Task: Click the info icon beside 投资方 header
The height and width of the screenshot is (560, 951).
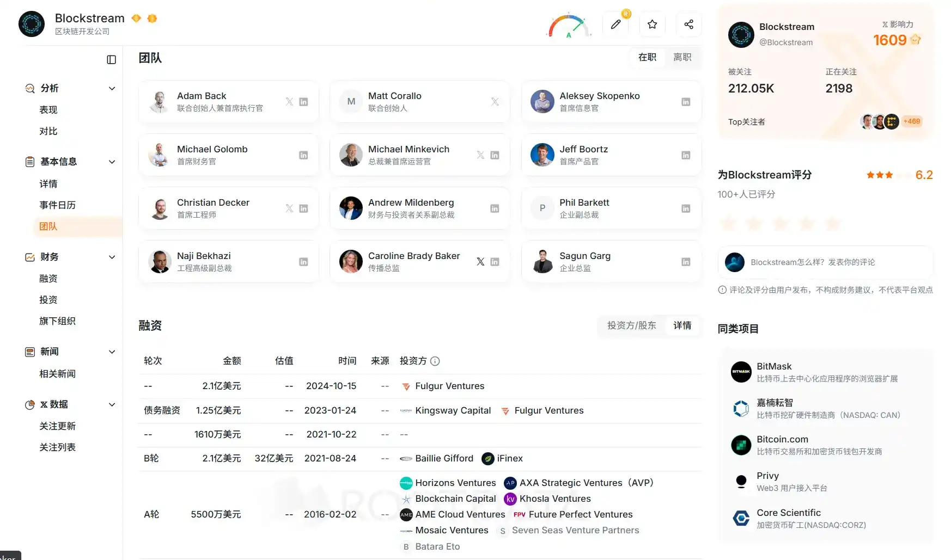Action: 435,361
